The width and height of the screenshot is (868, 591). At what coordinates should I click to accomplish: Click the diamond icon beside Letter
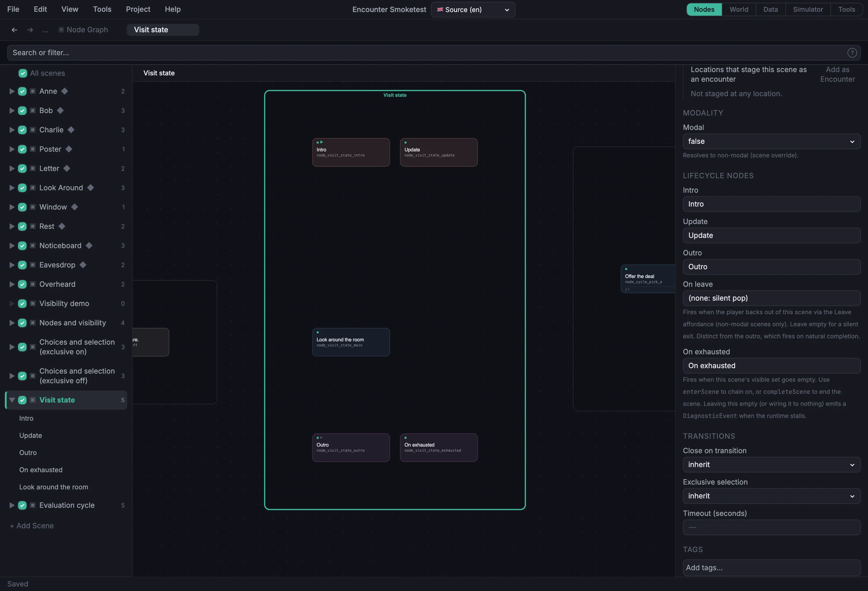click(x=67, y=169)
